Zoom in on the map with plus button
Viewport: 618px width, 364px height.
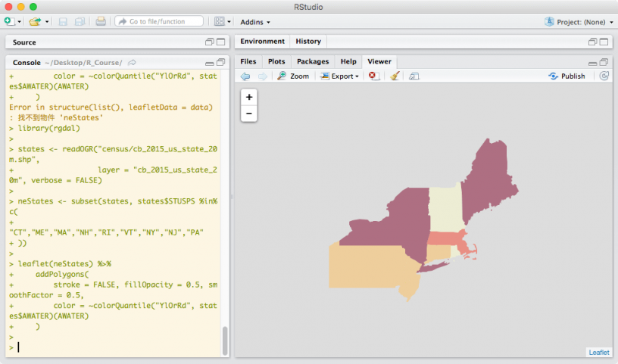point(249,97)
